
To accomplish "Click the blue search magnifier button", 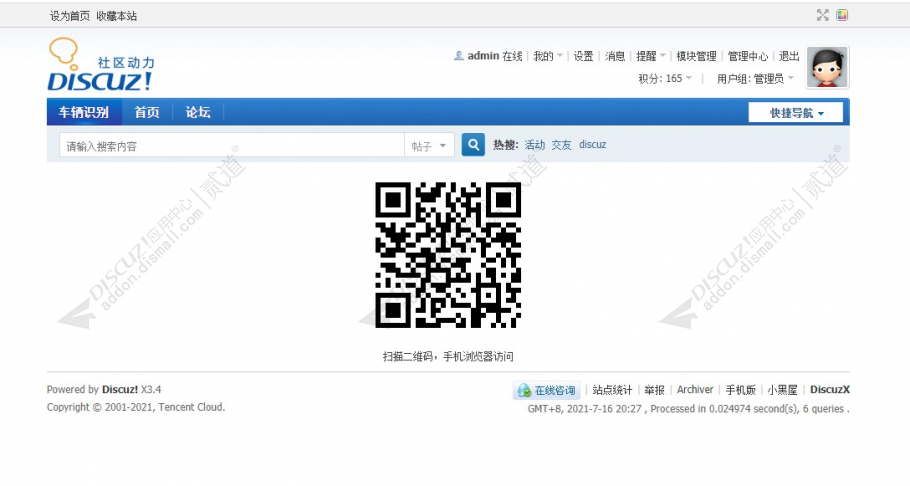I will click(473, 145).
